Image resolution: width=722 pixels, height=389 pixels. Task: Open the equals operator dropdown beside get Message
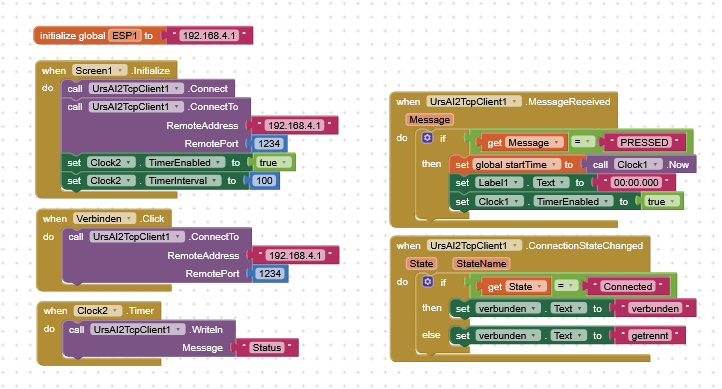tap(582, 142)
